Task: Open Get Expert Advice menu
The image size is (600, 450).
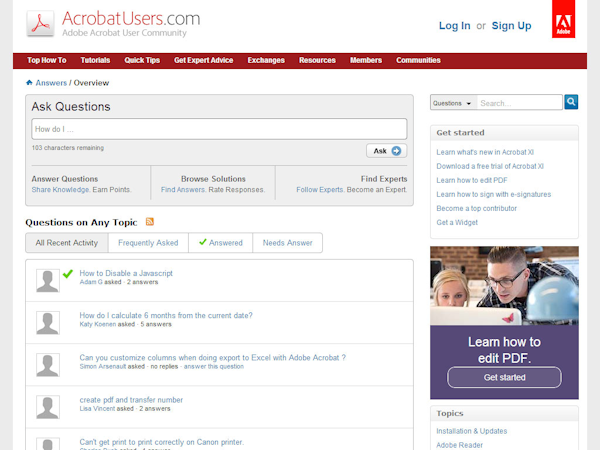Action: coord(204,60)
